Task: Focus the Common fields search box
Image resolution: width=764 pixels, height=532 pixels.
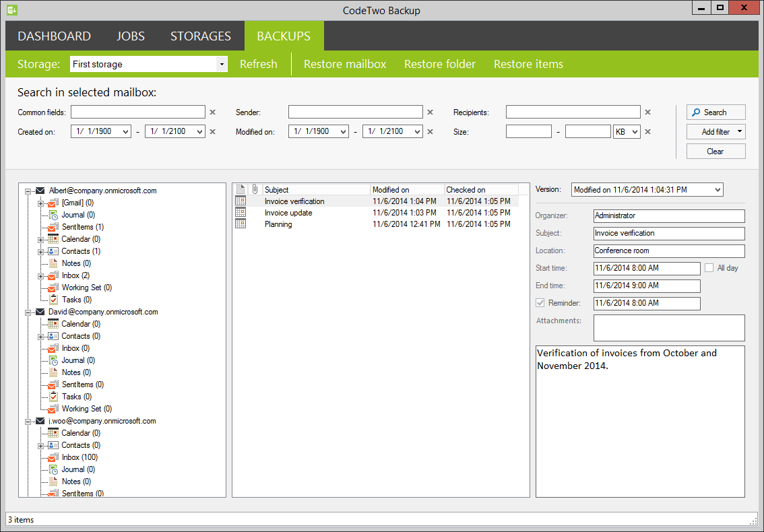Action: pos(138,112)
